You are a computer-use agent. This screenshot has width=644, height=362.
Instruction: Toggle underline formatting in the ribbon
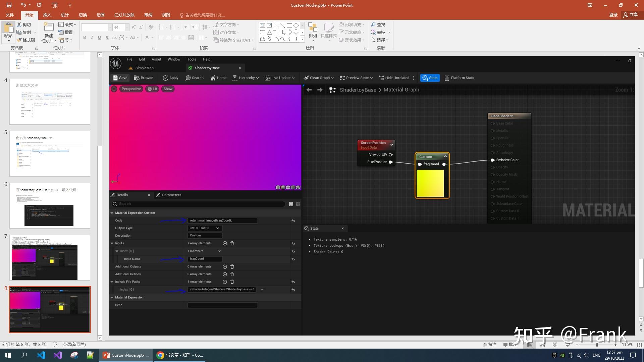click(x=99, y=38)
